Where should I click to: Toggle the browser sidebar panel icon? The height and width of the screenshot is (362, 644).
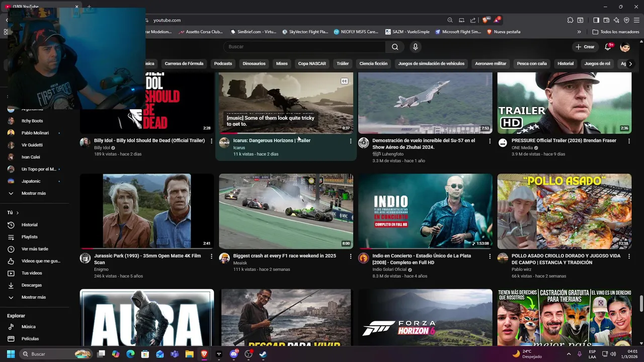point(596,20)
